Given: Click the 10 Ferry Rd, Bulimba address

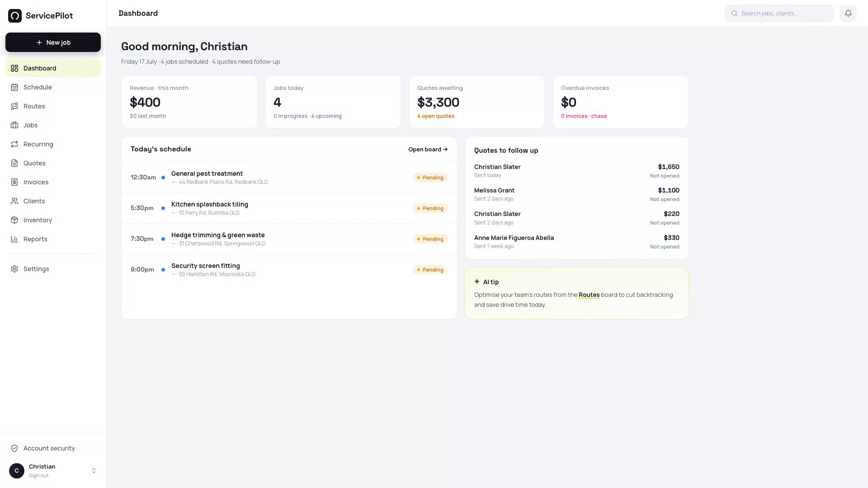Looking at the screenshot, I should 209,213.
